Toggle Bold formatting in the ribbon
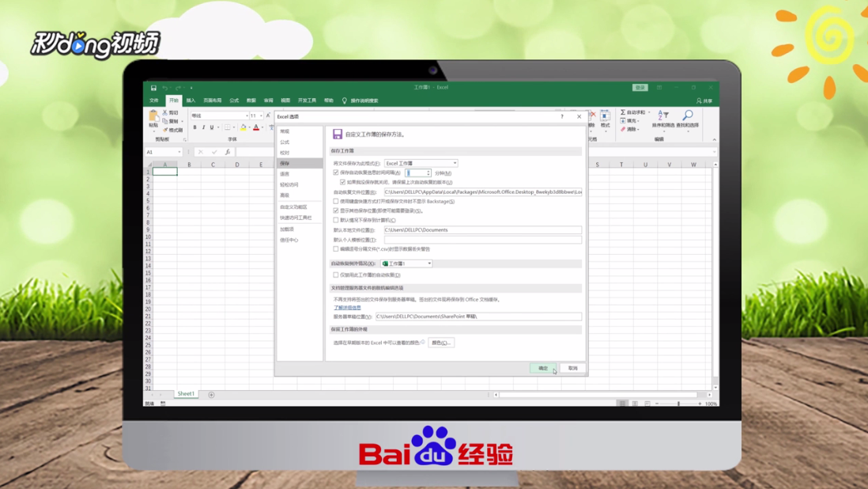 194,127
